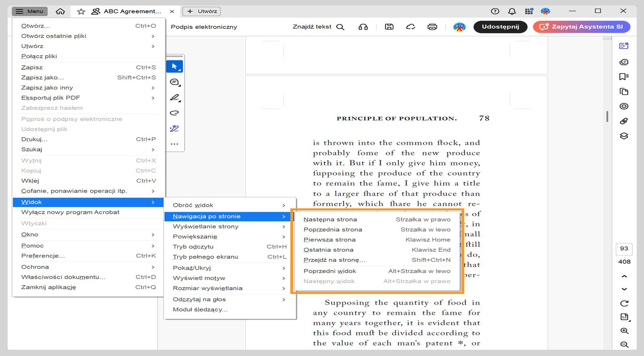Screen dimensions: 644x356
Task: Open the Help question mark icon
Action: pos(495,11)
